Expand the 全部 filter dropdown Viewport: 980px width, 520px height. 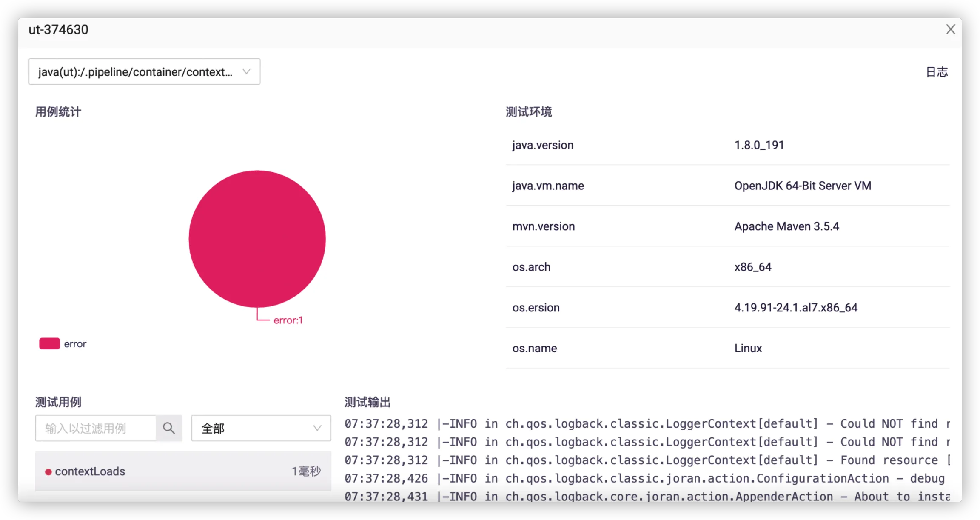point(261,428)
